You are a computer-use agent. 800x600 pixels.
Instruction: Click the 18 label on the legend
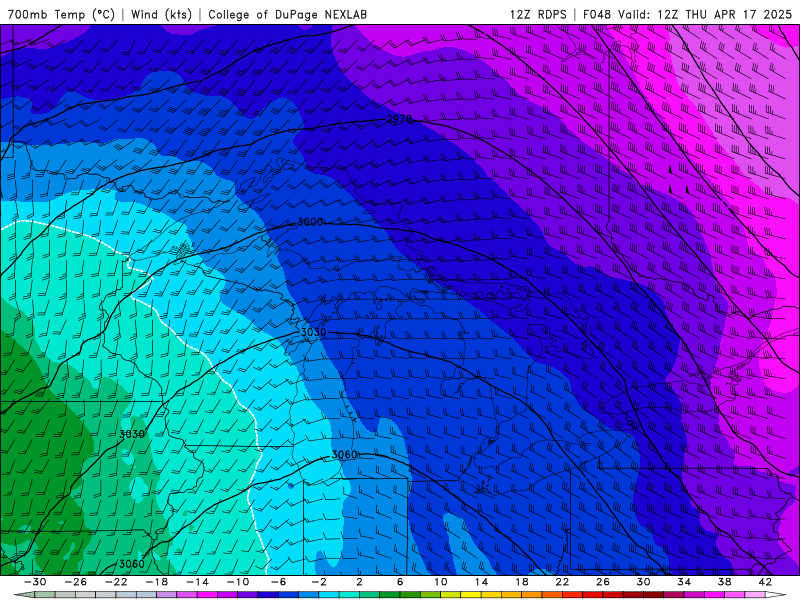522,582
